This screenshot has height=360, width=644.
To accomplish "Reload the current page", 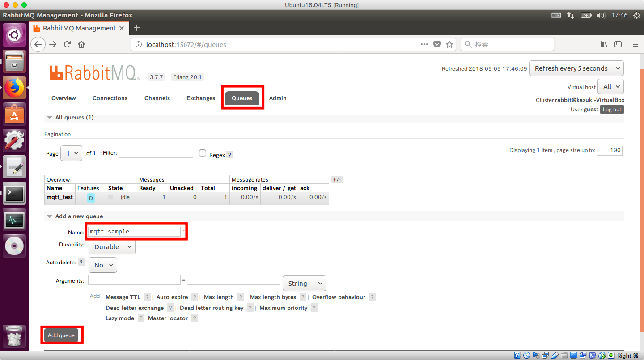I will 67,44.
